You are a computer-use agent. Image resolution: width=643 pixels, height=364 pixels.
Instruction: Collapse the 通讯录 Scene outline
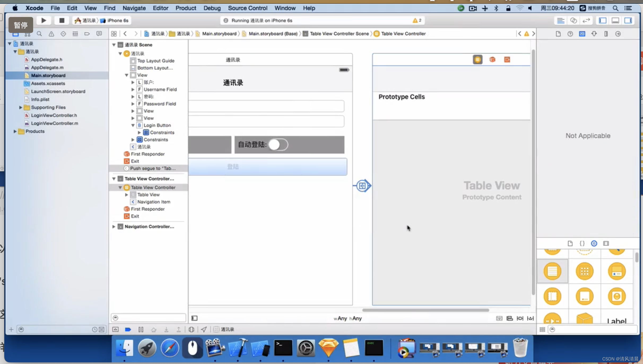click(114, 45)
